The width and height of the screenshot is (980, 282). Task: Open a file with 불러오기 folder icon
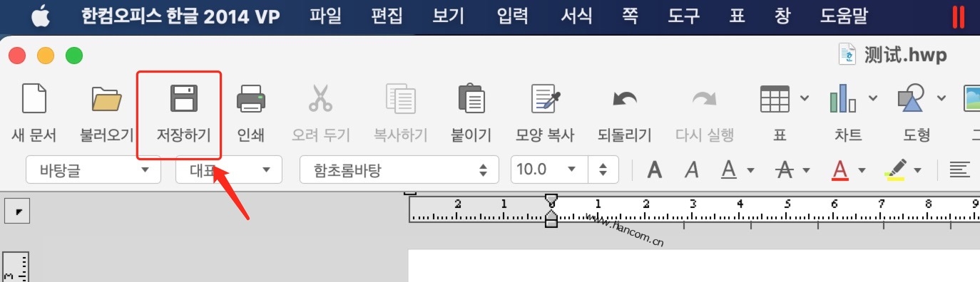click(107, 98)
